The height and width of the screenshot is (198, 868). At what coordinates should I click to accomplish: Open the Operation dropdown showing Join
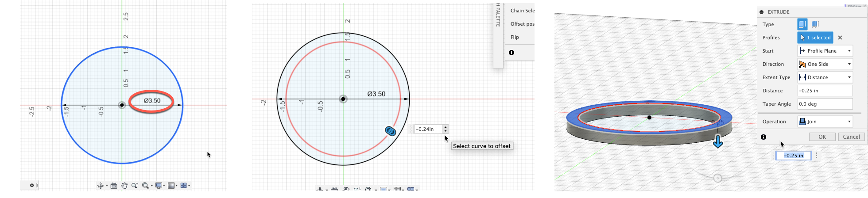825,122
